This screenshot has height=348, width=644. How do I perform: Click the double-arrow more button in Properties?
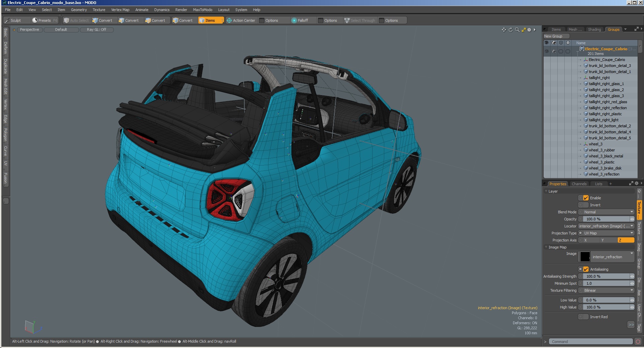(631, 325)
